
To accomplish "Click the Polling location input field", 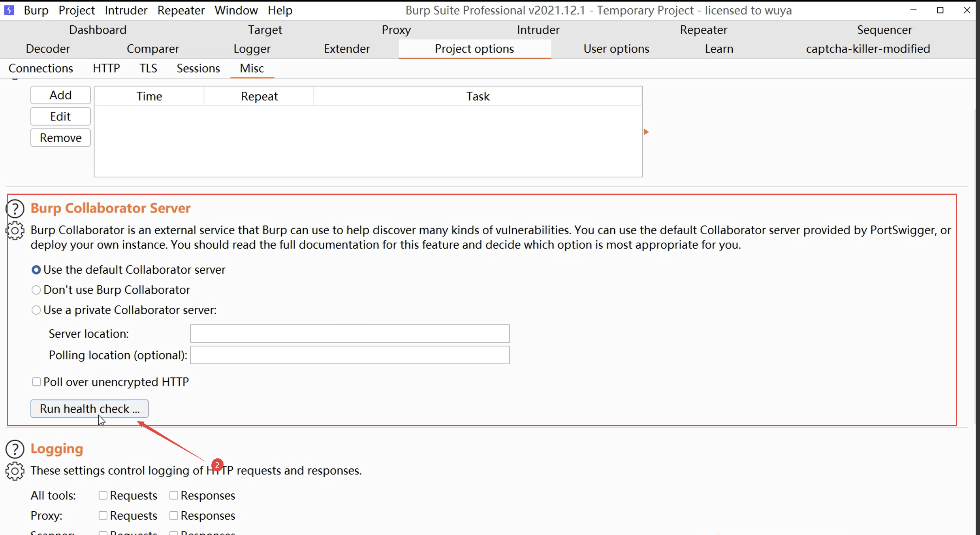I will pyautogui.click(x=350, y=355).
